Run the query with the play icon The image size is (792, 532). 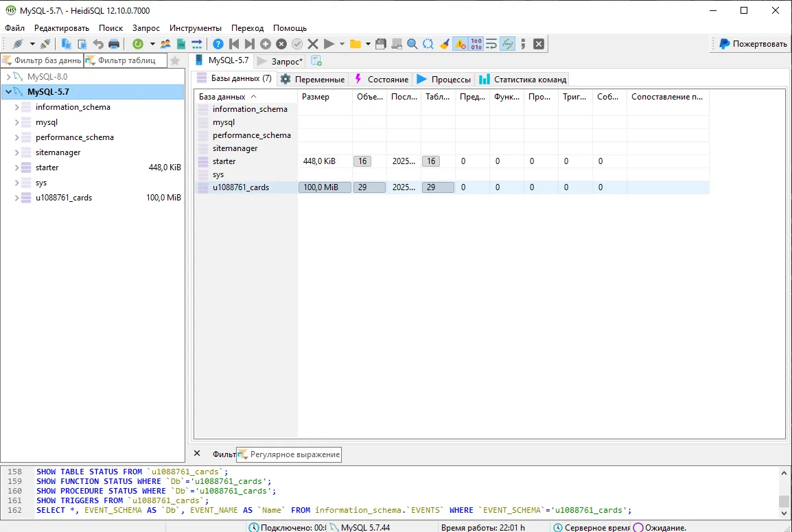(x=329, y=44)
